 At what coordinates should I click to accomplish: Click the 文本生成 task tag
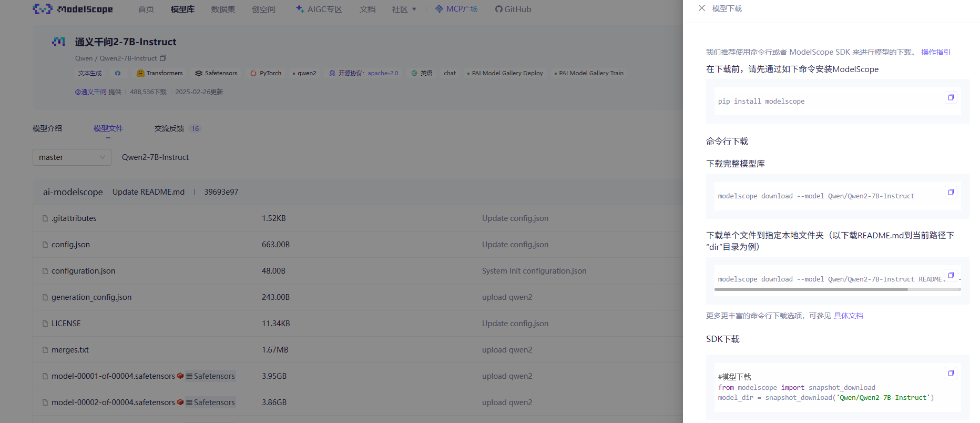tap(90, 73)
